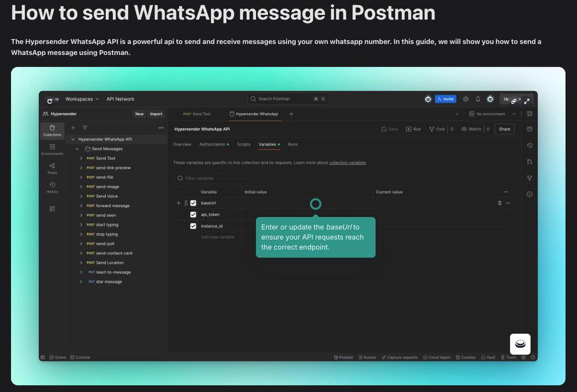Image resolution: width=577 pixels, height=392 pixels.
Task: Open variables table header options dots
Action: 506,192
